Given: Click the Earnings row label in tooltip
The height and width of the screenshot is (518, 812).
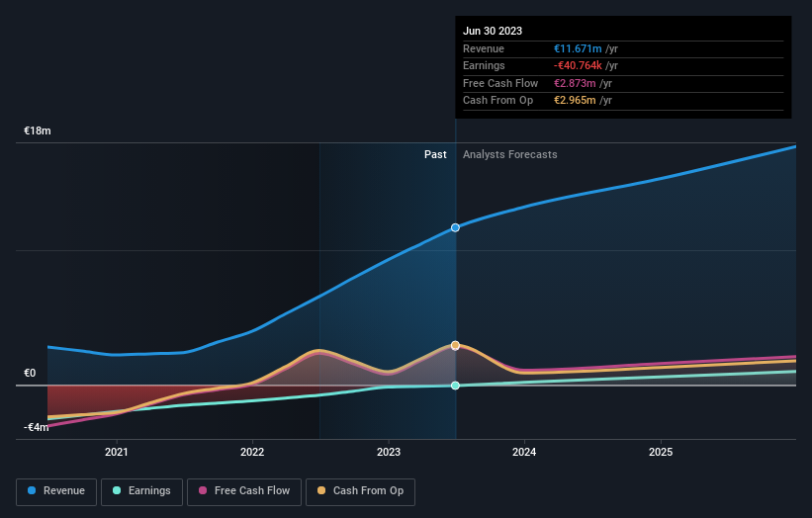Looking at the screenshot, I should click(x=484, y=65).
